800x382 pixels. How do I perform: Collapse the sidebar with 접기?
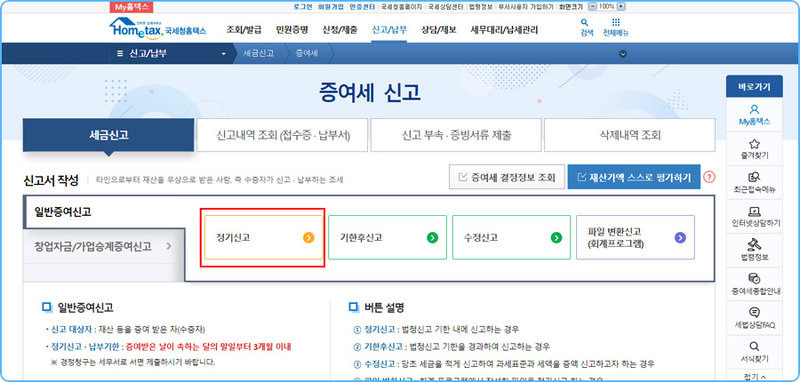[x=754, y=376]
